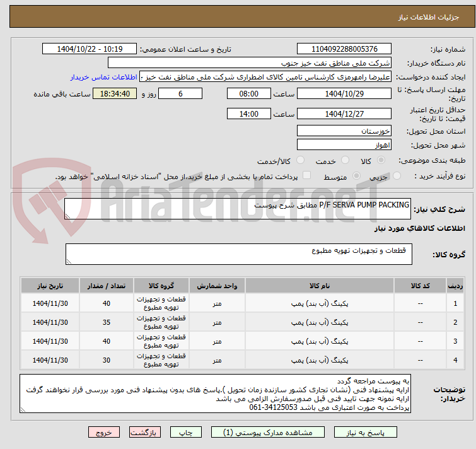Image resolution: width=476 pixels, height=449 pixels.
Task: Click the 'جزئیات اطلاعات نیاز' page title
Action: pyautogui.click(x=428, y=17)
